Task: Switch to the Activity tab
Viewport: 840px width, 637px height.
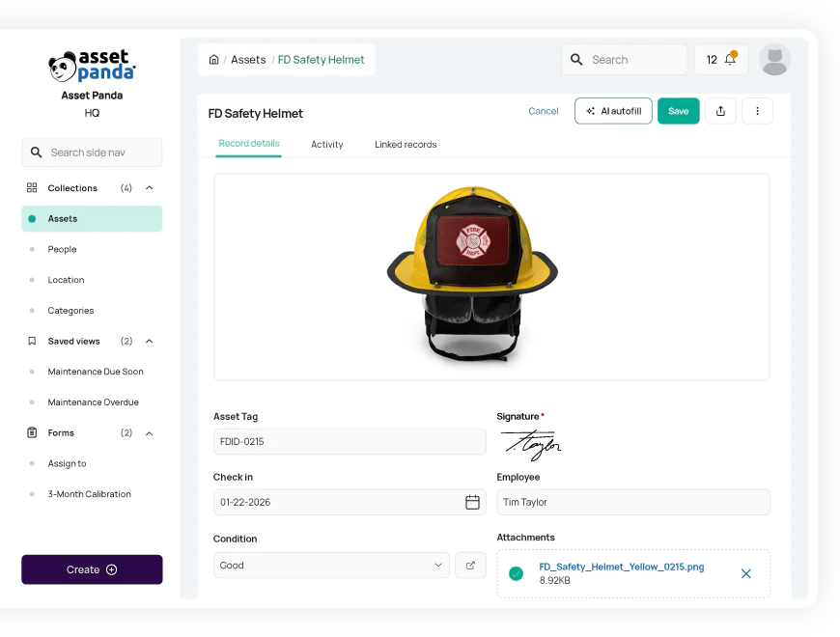Action: [x=326, y=145]
